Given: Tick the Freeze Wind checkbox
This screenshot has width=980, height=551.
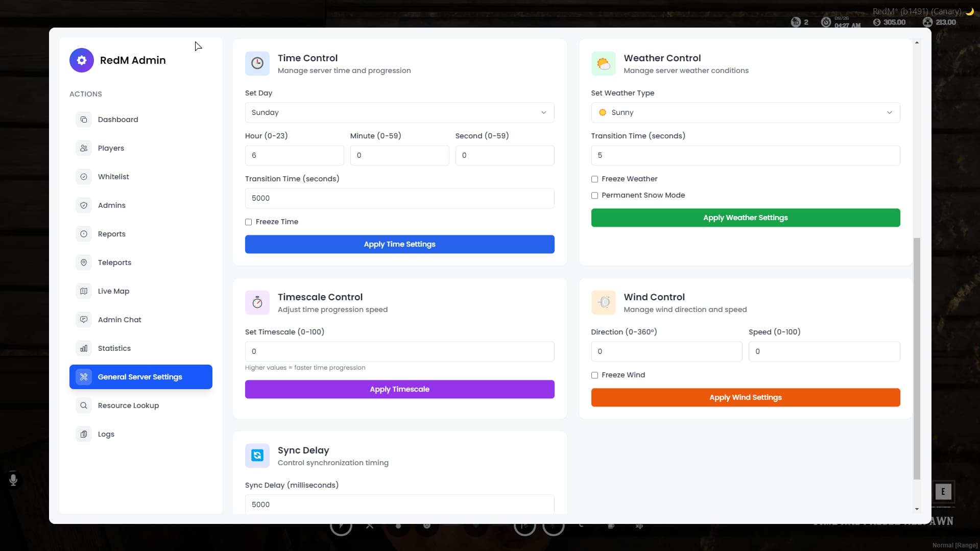Looking at the screenshot, I should tap(594, 375).
